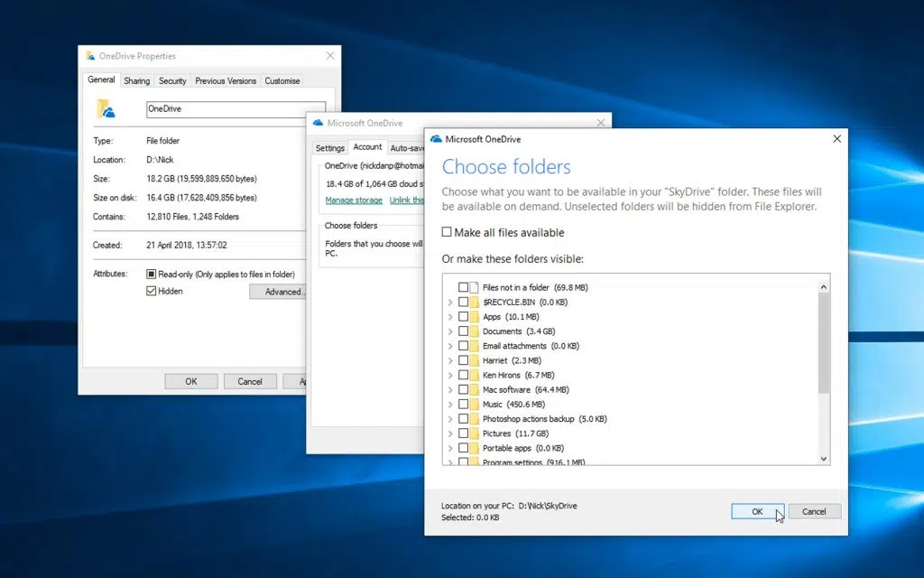
Task: Click Cancel in OneDrive Properties window
Action: pyautogui.click(x=250, y=382)
